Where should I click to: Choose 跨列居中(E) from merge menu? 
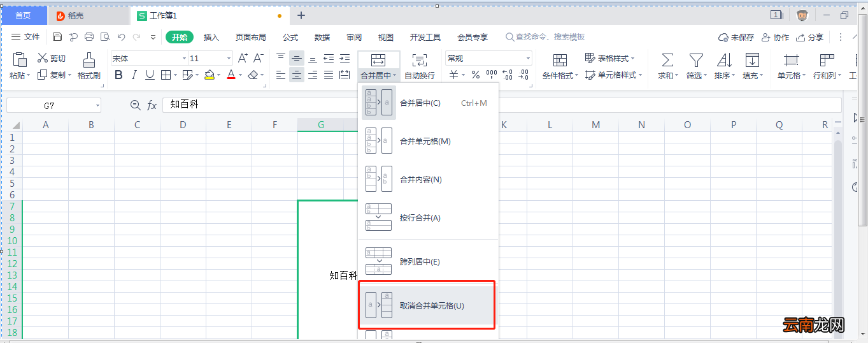(x=428, y=261)
